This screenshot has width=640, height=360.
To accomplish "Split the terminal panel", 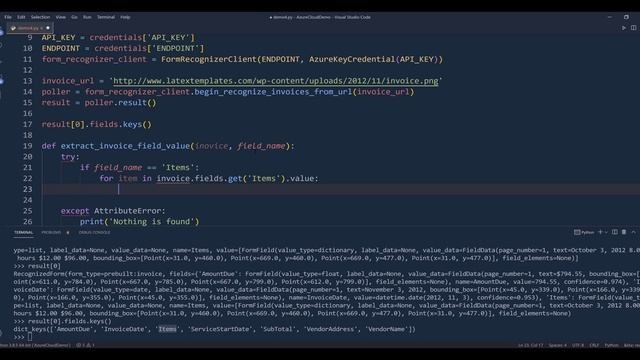I will [x=615, y=232].
